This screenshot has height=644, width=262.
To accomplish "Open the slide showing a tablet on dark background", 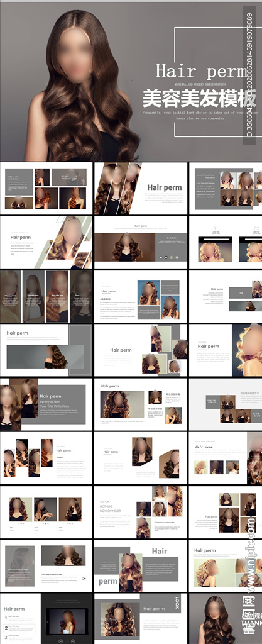I will coord(46,619).
